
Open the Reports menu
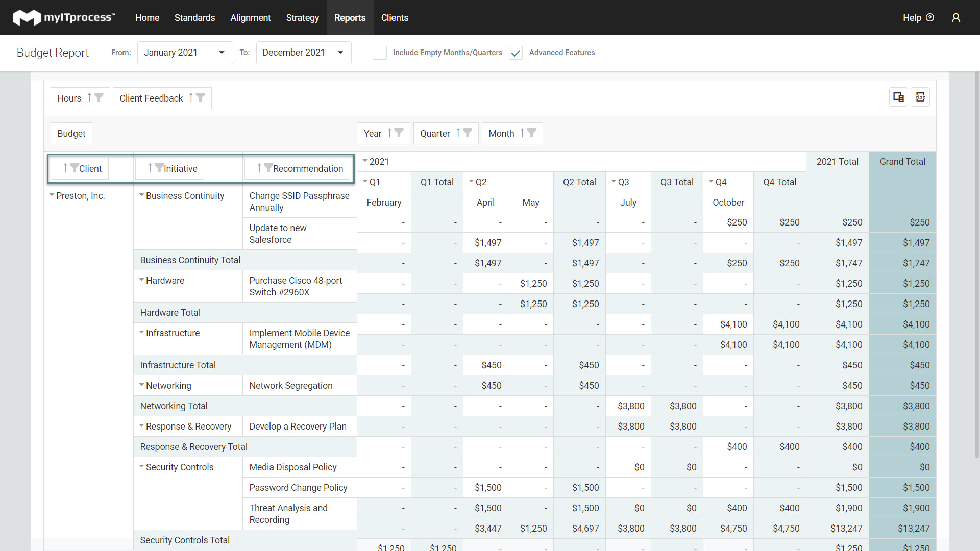pos(350,18)
